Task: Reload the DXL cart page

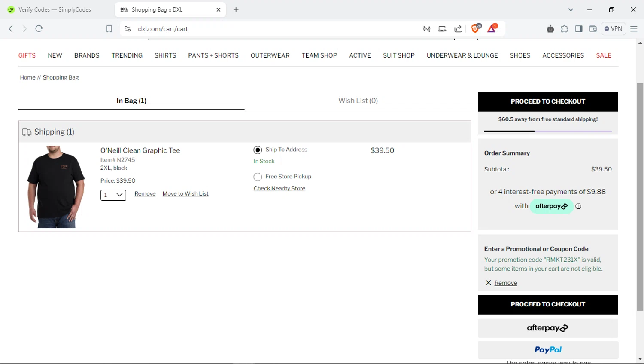Action: [39, 29]
